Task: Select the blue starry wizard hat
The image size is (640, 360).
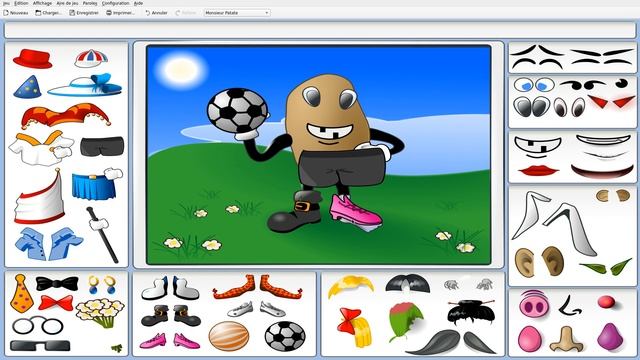Action: pos(27,87)
